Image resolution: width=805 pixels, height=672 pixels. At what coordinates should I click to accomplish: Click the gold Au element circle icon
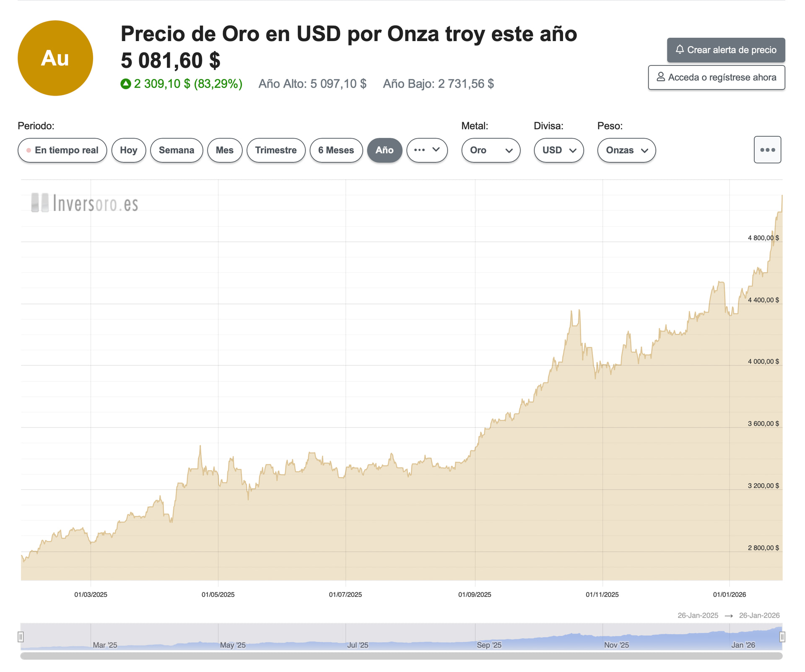(x=55, y=58)
